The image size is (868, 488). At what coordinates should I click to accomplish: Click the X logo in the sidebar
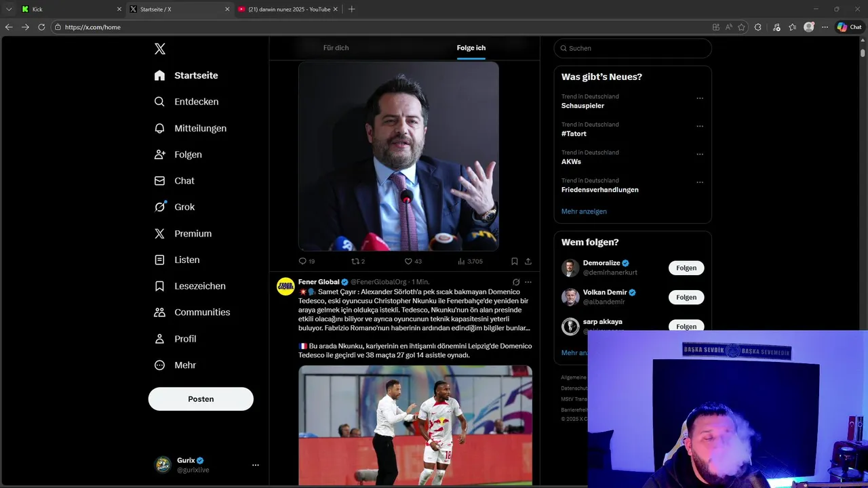tap(159, 49)
